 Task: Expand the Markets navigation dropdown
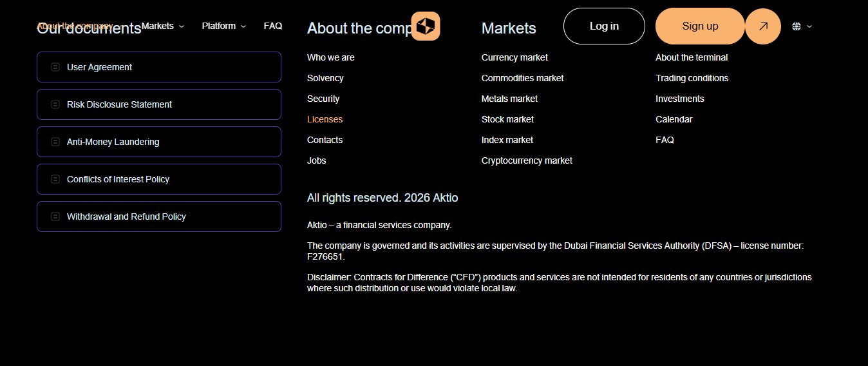[x=162, y=26]
